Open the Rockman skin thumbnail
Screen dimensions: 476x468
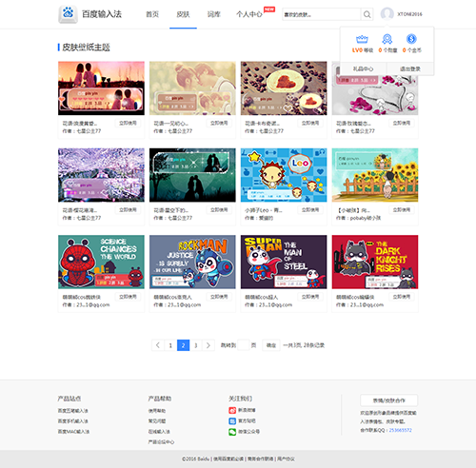pos(192,262)
